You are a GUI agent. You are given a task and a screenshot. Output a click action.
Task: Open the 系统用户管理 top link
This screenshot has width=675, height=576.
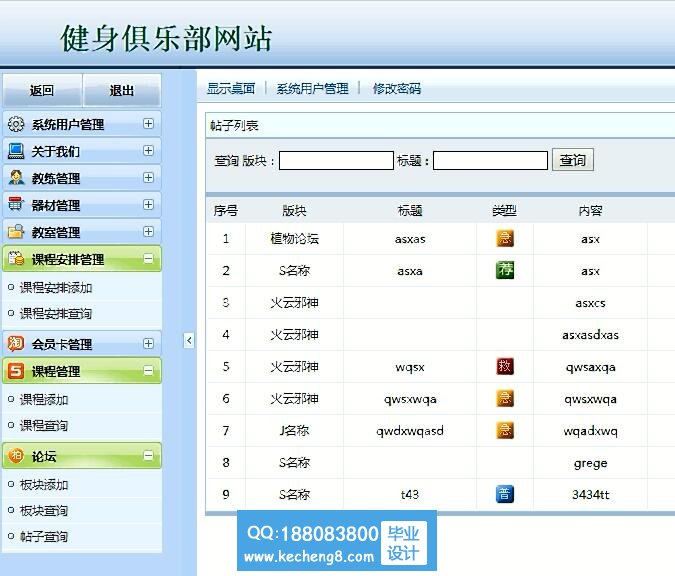pos(313,88)
